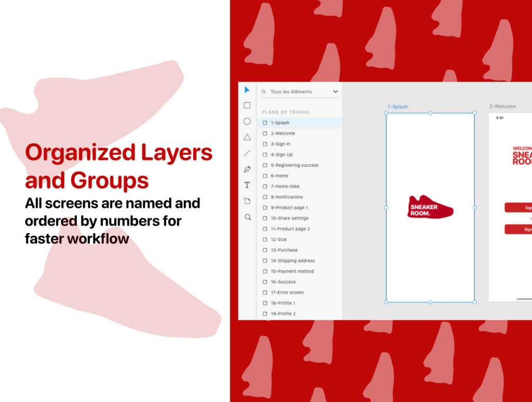Select the Zoom magnifier tool
532x402 pixels.
tap(248, 217)
